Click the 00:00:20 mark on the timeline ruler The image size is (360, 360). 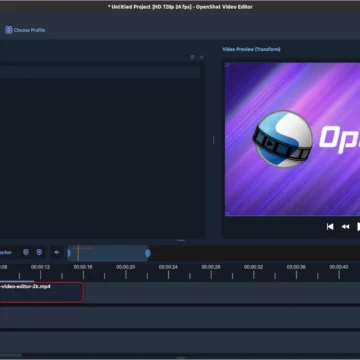pos(126,267)
